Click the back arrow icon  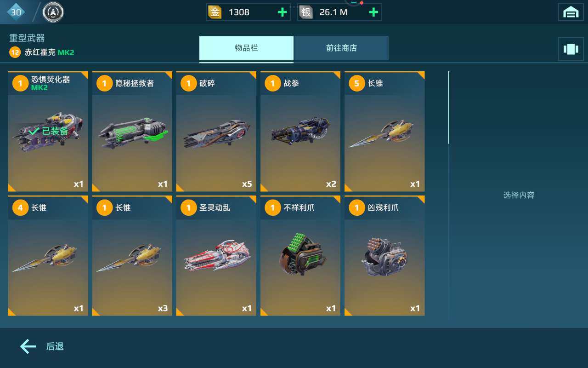(x=28, y=346)
